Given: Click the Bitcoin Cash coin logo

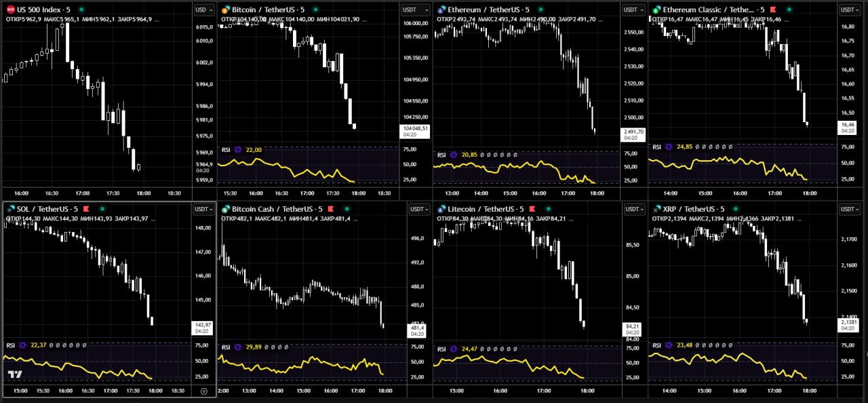Looking at the screenshot, I should click(x=226, y=209).
